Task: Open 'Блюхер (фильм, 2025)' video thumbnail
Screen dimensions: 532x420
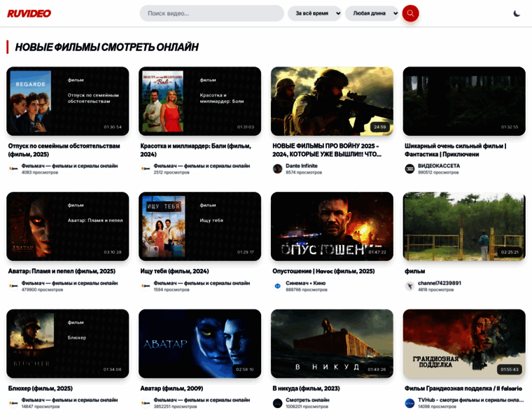Action: tap(68, 344)
